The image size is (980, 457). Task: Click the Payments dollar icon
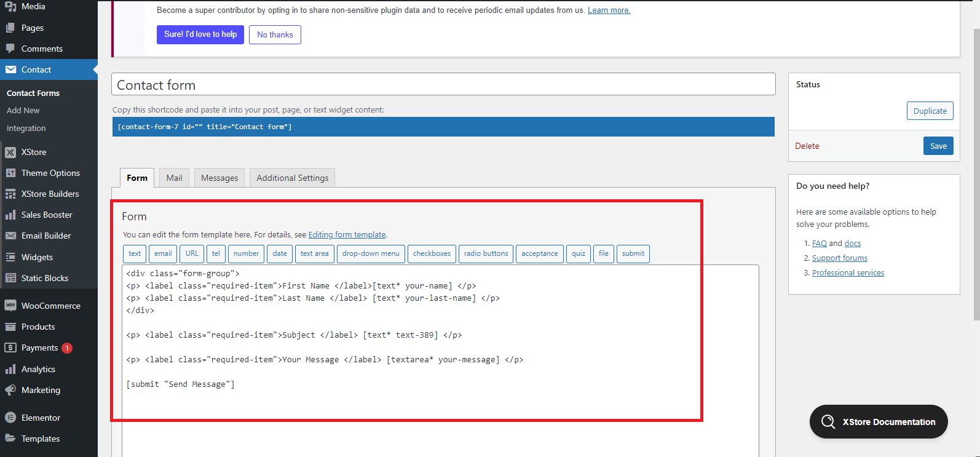pyautogui.click(x=10, y=348)
